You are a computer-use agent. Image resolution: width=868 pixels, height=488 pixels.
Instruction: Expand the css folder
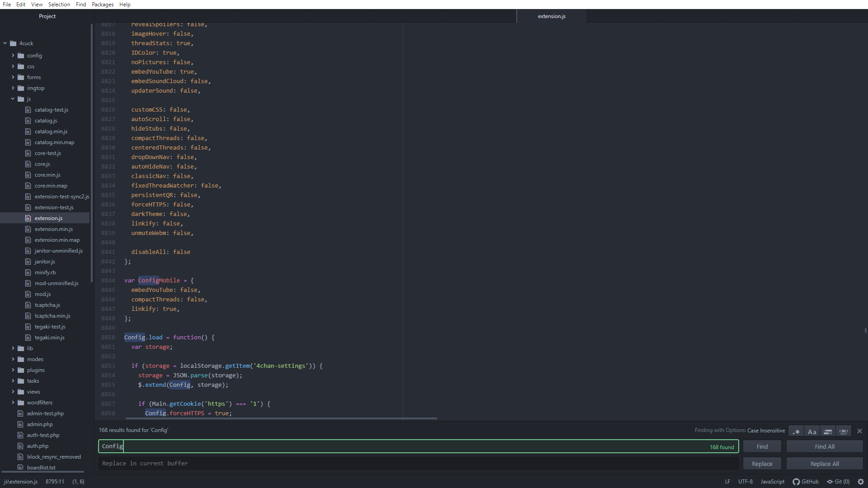point(13,66)
